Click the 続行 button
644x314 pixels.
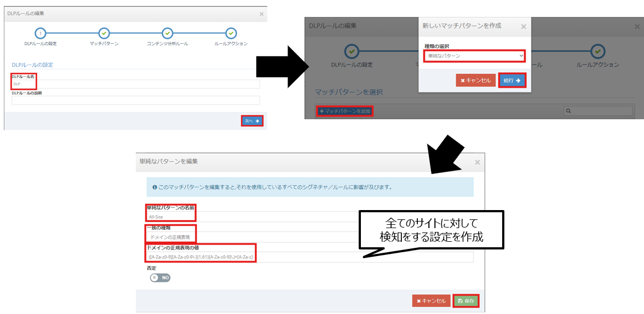[512, 80]
